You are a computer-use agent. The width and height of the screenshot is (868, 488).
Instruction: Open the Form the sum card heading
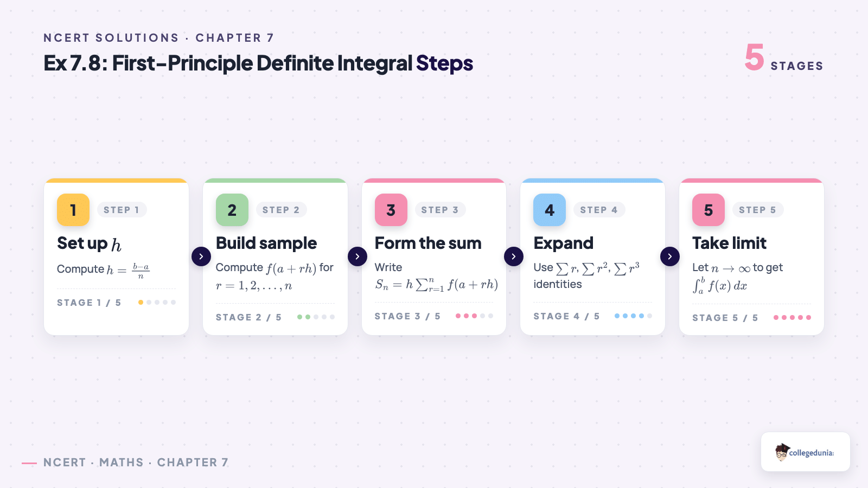[428, 243]
